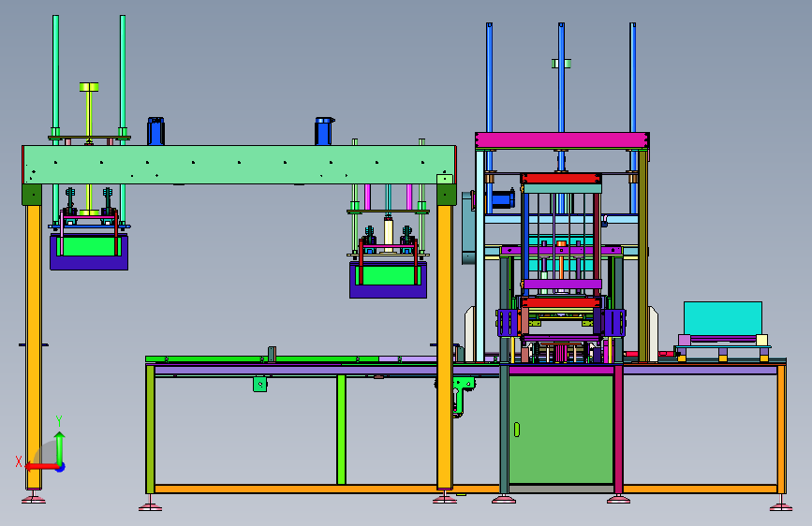This screenshot has width=812, height=526.
Task: Pick the horizontal blue motor on press side
Action: [x=502, y=199]
